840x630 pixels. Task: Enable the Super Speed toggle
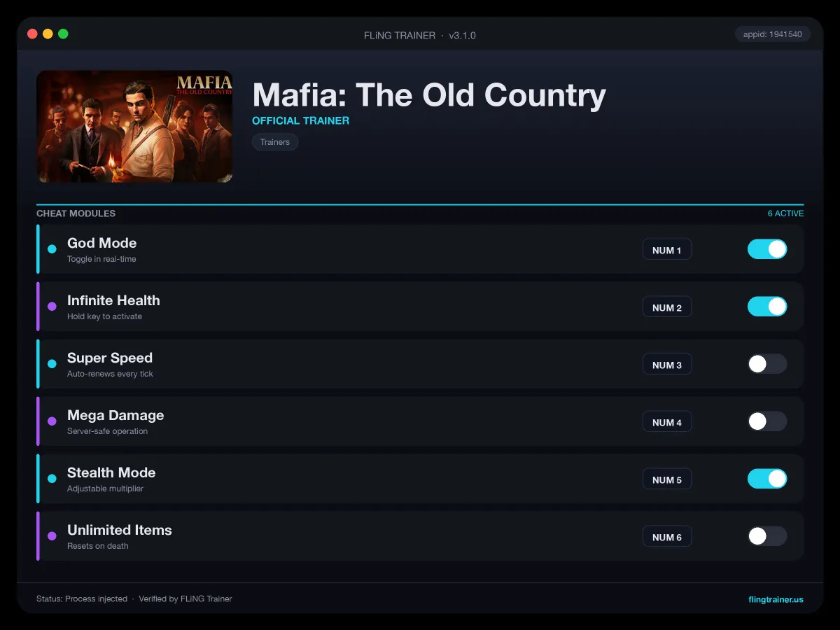click(767, 364)
